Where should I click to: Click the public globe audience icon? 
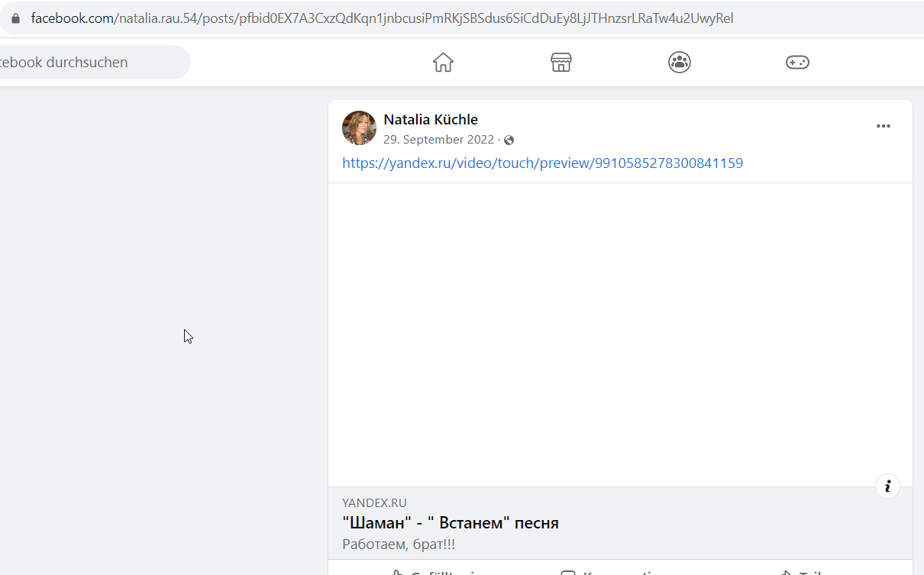[x=509, y=141]
